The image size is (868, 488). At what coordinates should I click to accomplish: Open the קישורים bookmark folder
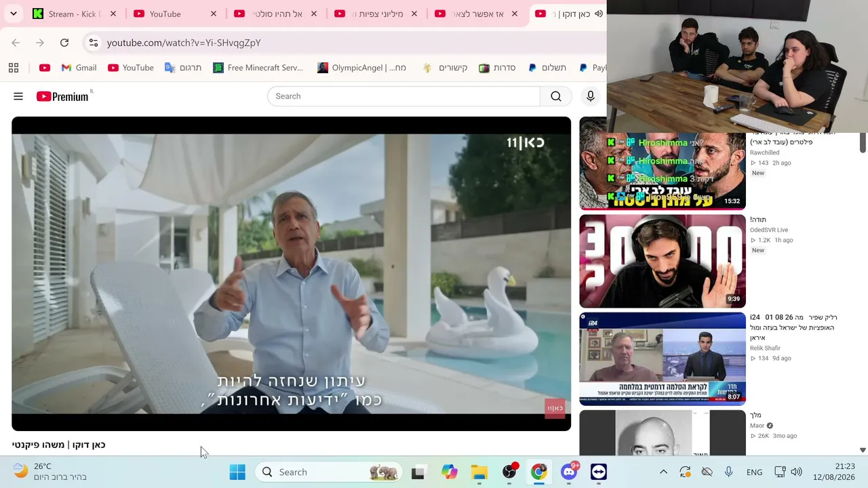click(x=445, y=68)
